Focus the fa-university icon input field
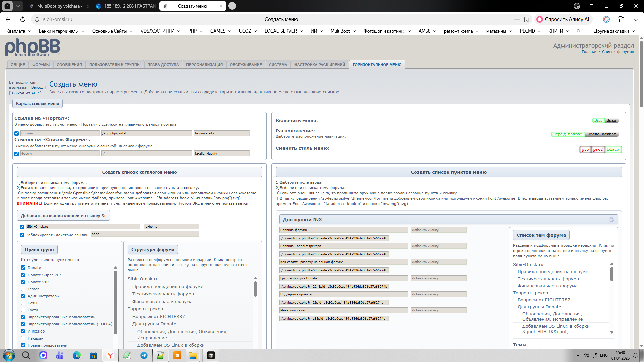This screenshot has height=362, width=644. pos(222,133)
